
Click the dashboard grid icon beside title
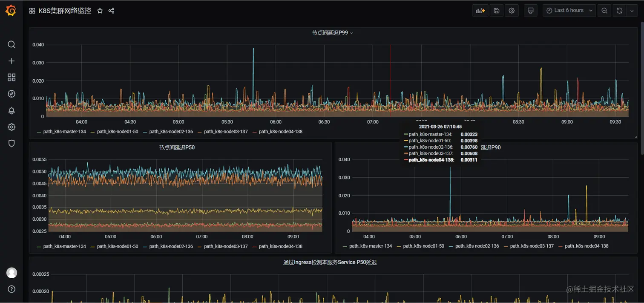pyautogui.click(x=32, y=11)
